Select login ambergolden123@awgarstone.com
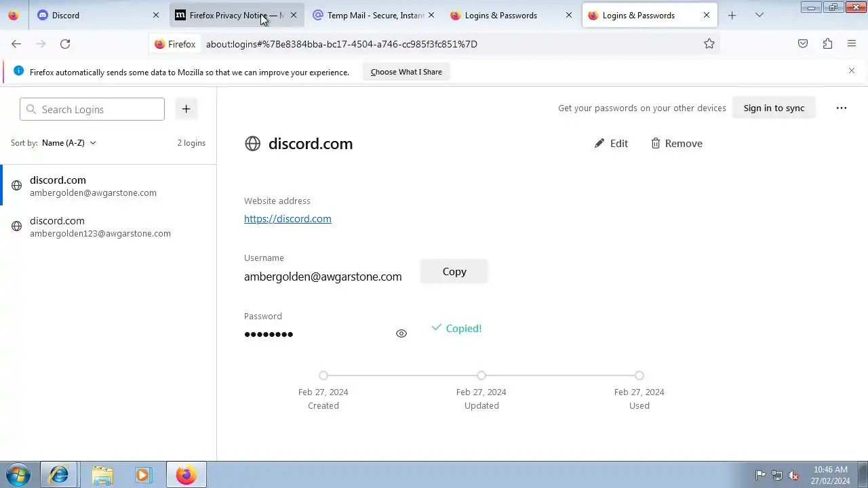This screenshot has height=488, width=868. pyautogui.click(x=108, y=226)
